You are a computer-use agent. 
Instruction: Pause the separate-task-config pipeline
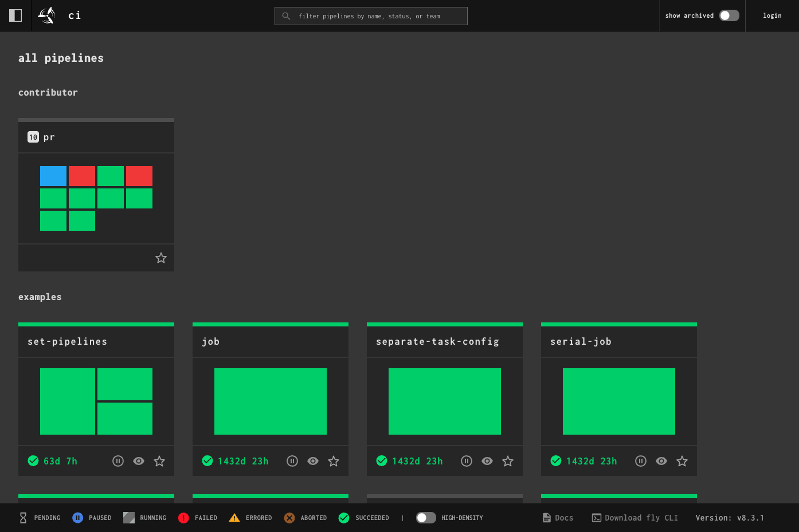467,461
